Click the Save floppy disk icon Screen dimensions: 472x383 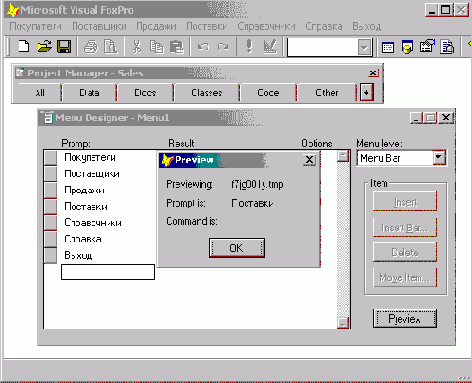[x=64, y=46]
